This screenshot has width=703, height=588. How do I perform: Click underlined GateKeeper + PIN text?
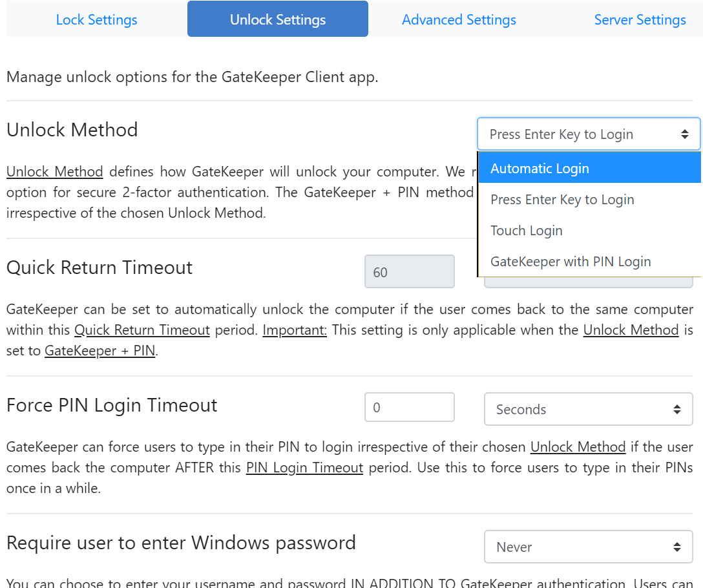100,352
